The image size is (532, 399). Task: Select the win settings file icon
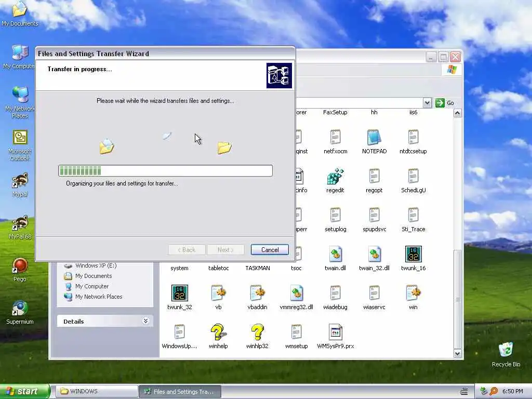pyautogui.click(x=413, y=293)
